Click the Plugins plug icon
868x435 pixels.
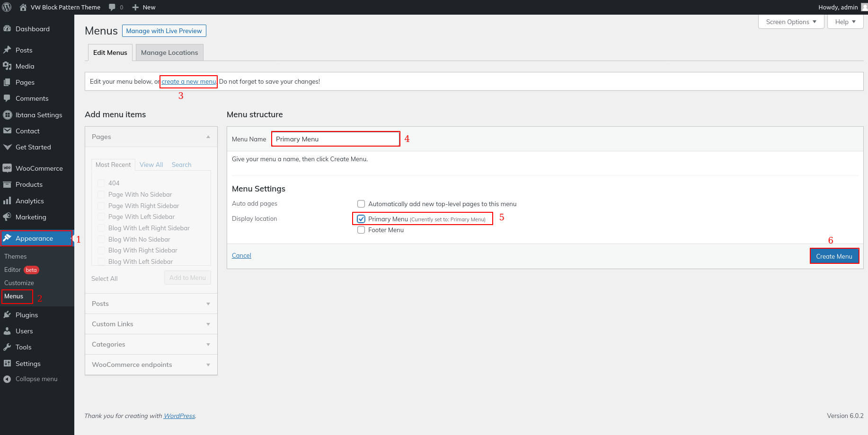click(7, 315)
